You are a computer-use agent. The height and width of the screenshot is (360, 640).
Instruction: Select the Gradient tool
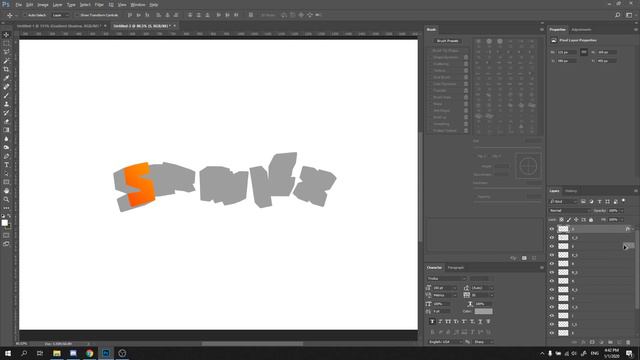coord(6,130)
